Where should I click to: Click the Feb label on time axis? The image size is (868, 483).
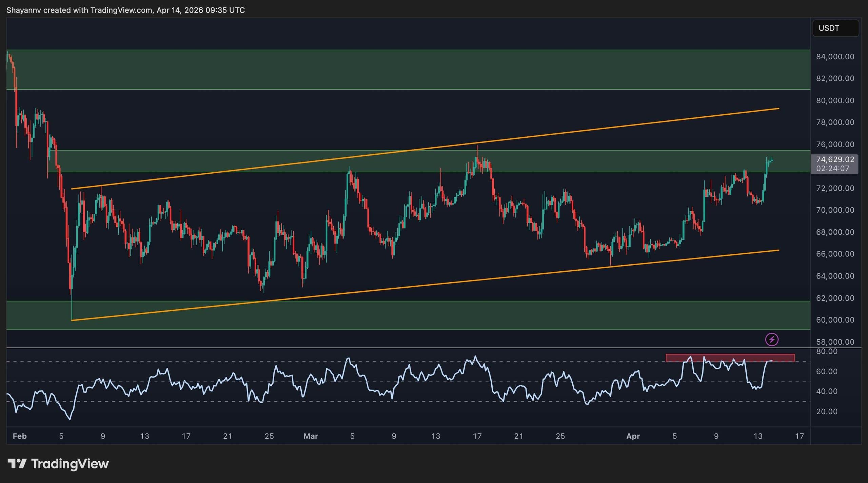pos(20,436)
